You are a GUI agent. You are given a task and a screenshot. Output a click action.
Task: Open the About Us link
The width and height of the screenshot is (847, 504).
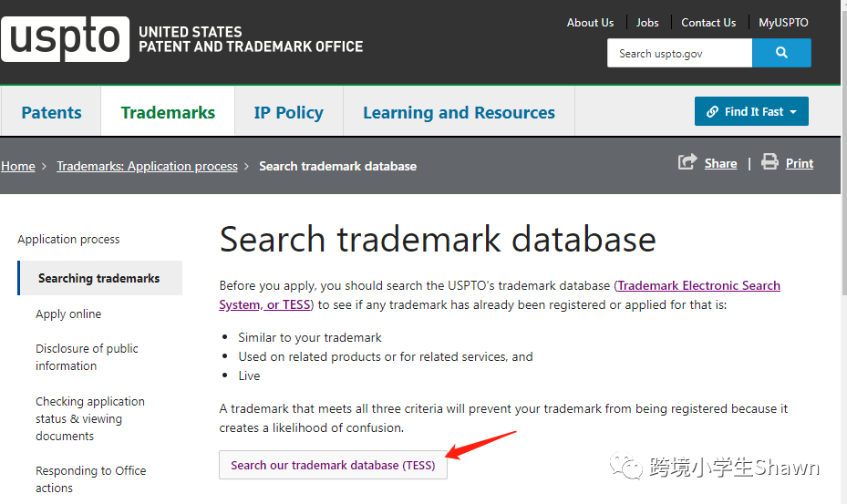tap(590, 23)
